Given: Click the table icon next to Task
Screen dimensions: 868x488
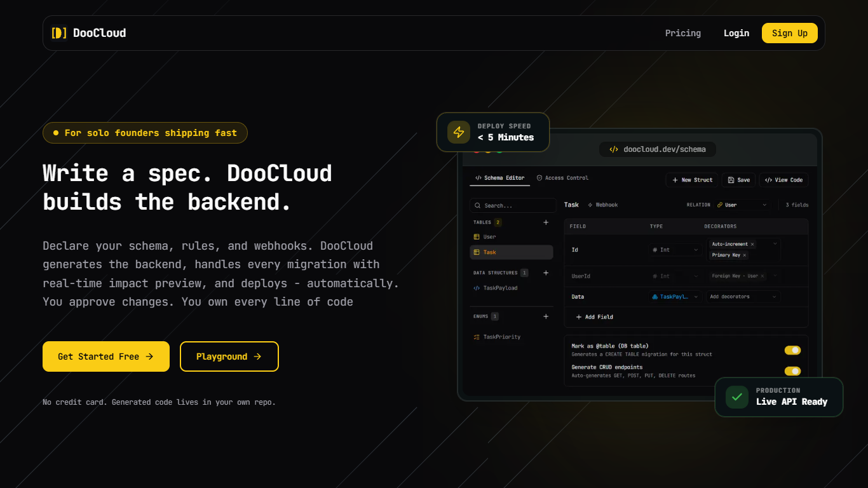Looking at the screenshot, I should point(477,252).
